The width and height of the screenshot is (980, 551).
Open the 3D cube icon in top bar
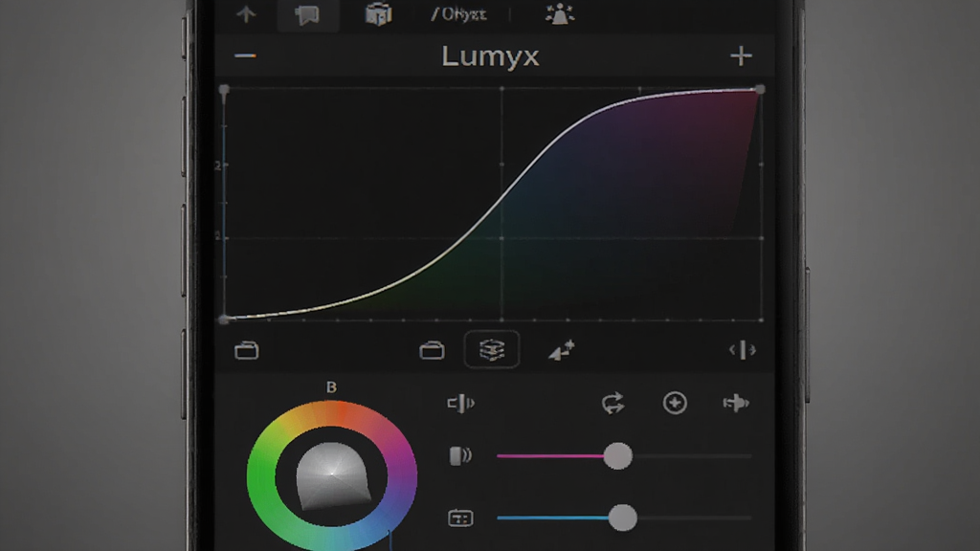click(x=378, y=14)
